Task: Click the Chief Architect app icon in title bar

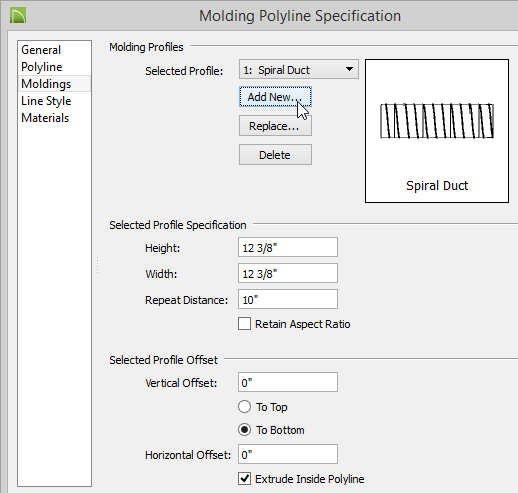Action: click(x=18, y=16)
